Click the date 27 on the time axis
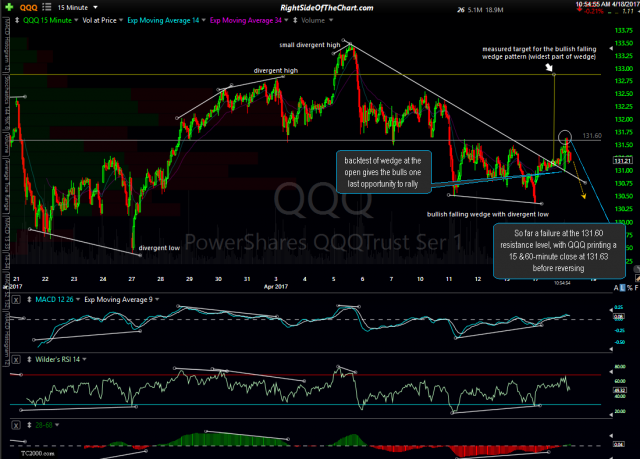640x459 pixels. pos(132,279)
